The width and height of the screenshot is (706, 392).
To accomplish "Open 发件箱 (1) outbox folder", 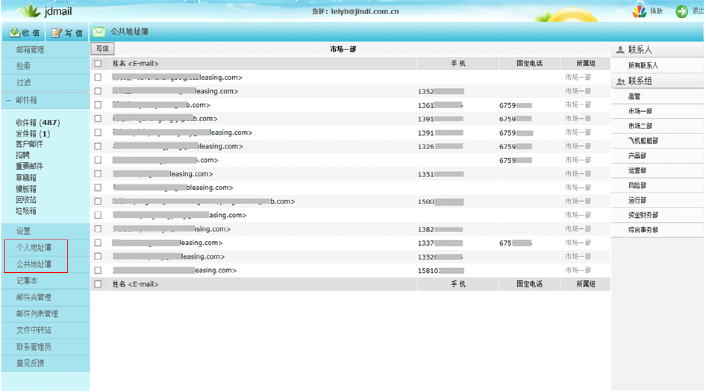I will click(x=33, y=134).
